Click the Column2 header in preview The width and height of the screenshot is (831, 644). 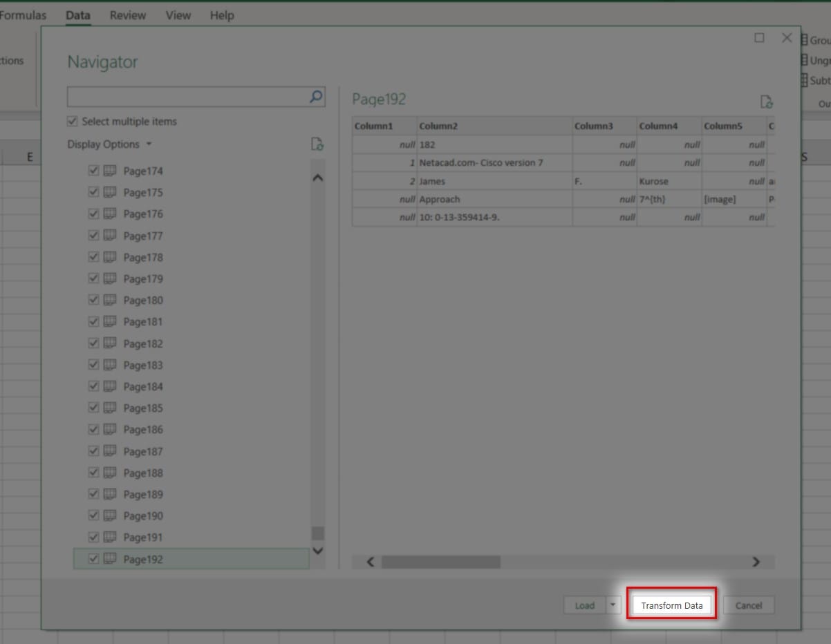pyautogui.click(x=495, y=126)
